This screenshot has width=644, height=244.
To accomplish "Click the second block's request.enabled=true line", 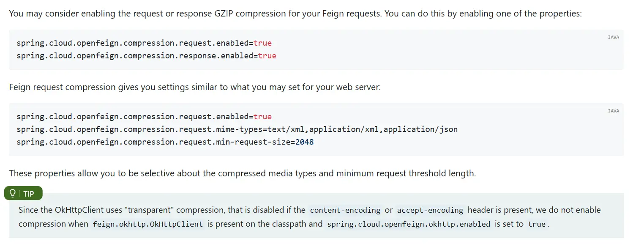I will click(144, 117).
